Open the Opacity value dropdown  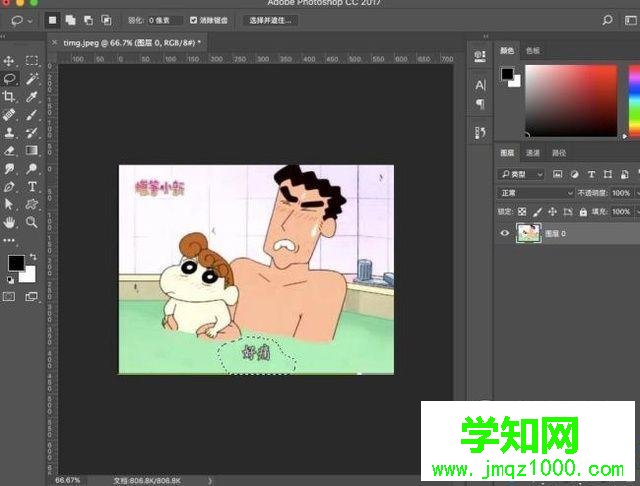tap(636, 193)
